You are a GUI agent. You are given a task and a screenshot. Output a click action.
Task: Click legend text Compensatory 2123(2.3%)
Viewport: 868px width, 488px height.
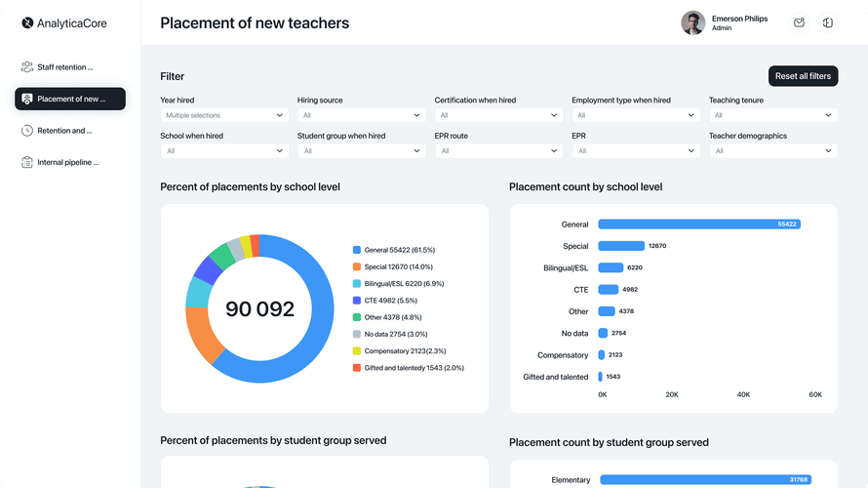tap(405, 350)
